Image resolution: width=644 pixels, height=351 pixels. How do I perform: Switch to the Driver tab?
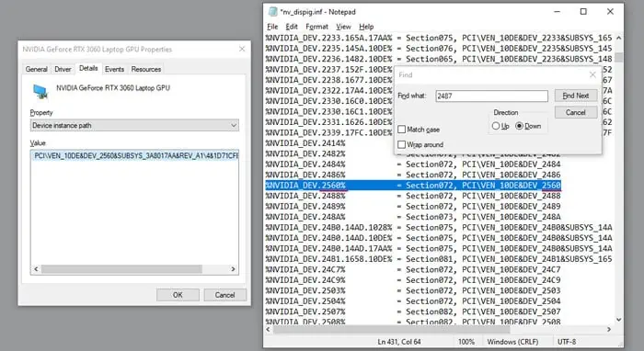(x=63, y=69)
